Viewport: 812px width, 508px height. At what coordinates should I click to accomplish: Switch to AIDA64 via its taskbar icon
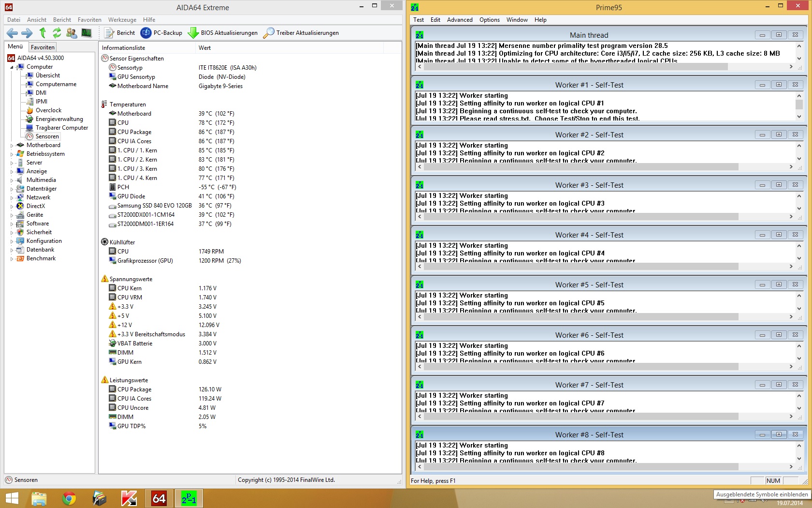point(159,498)
